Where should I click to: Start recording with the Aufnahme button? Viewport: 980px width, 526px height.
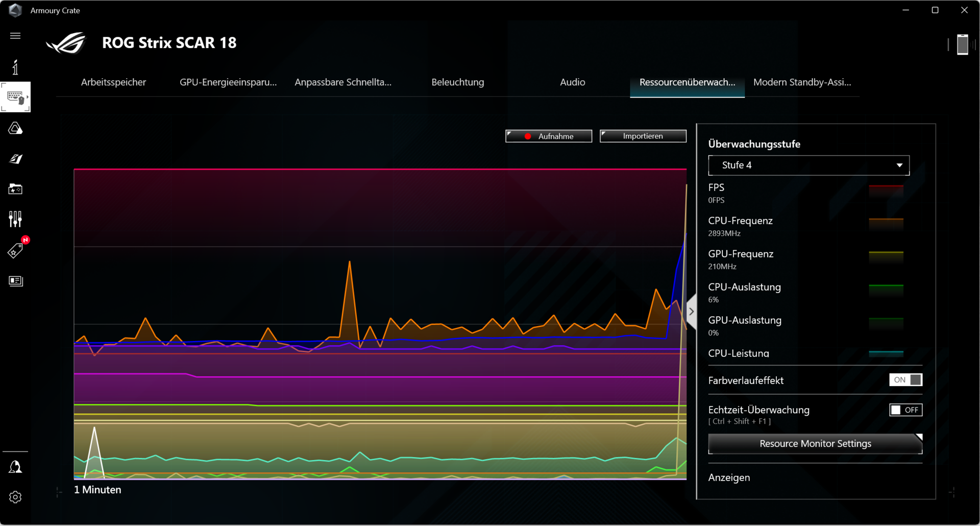(549, 136)
